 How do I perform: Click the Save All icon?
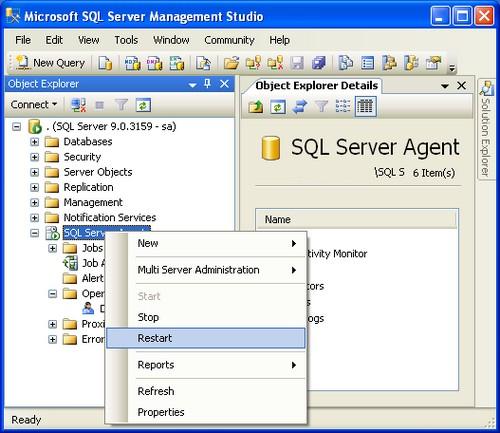(x=319, y=63)
